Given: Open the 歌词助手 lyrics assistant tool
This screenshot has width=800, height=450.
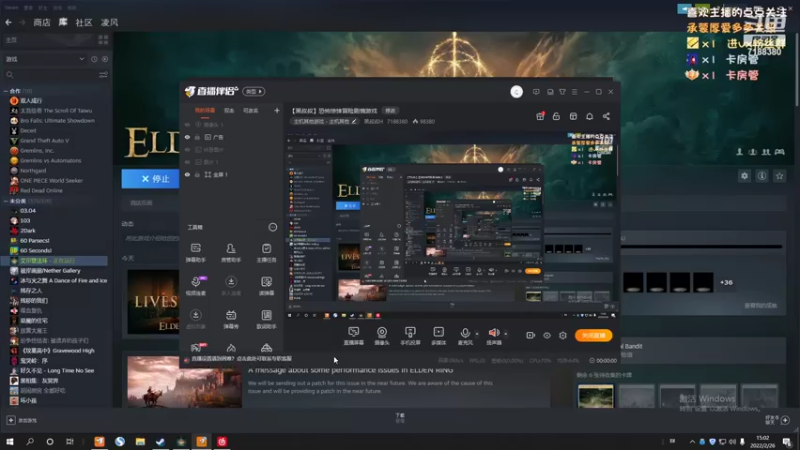Looking at the screenshot, I should (266, 319).
